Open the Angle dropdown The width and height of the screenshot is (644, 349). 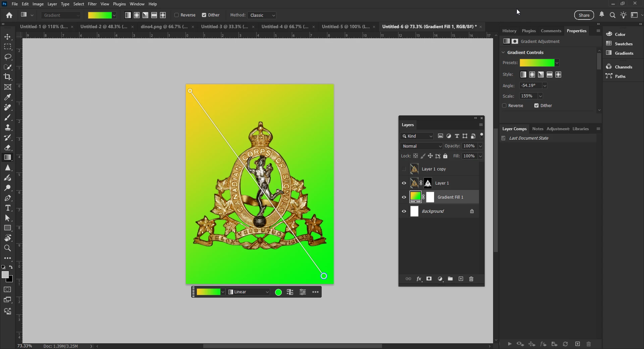(545, 86)
